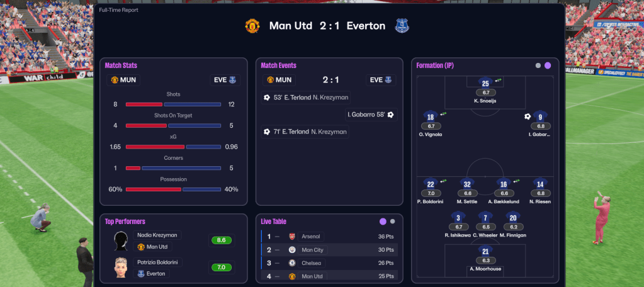This screenshot has height=287, width=644.
Task: Select K. Snoeijs' number 25 shirt
Action: pos(485,83)
